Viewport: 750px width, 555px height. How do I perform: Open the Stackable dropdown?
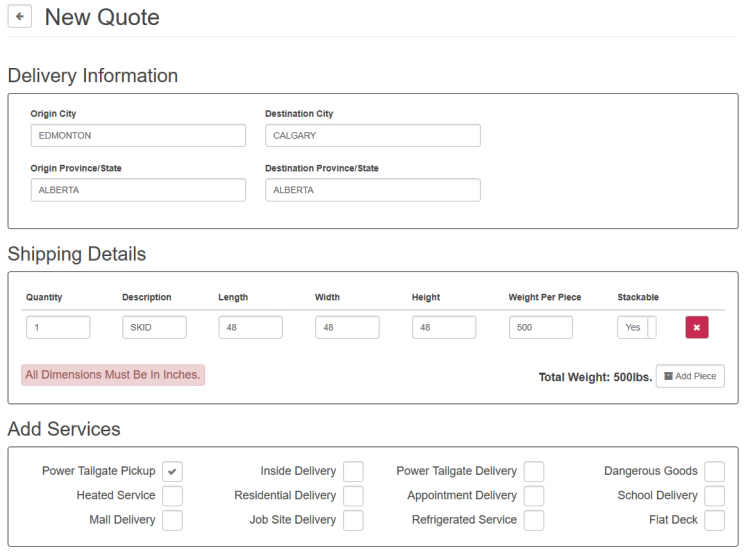click(x=637, y=328)
